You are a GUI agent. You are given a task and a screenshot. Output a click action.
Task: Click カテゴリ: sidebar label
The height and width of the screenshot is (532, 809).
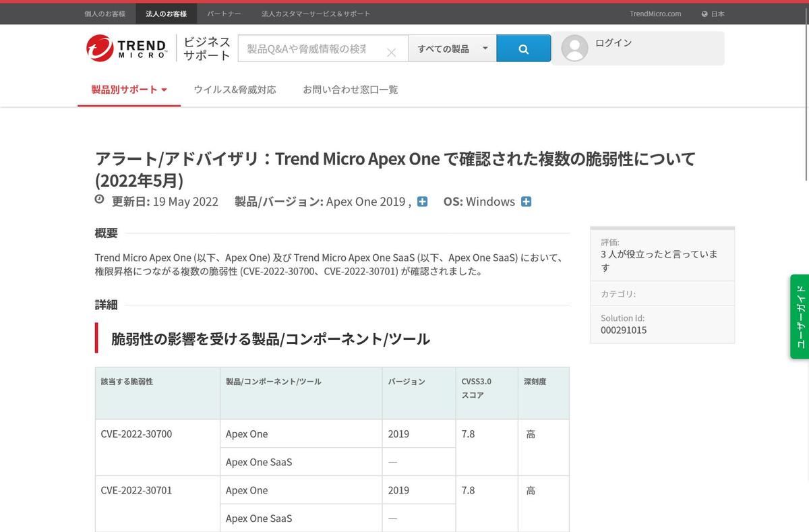[x=618, y=294]
